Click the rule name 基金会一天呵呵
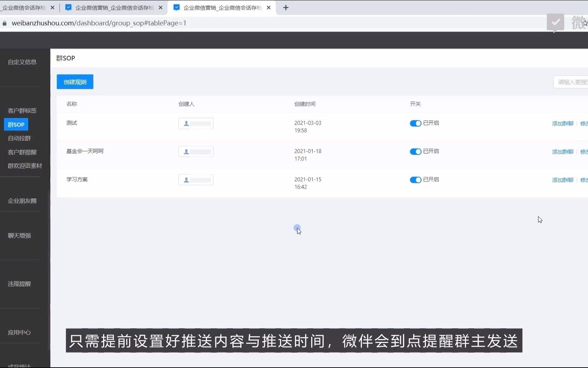The image size is (588, 368). 85,151
